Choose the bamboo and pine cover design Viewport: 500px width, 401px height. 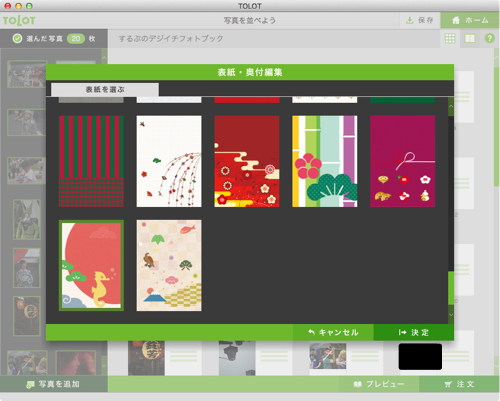[x=325, y=161]
